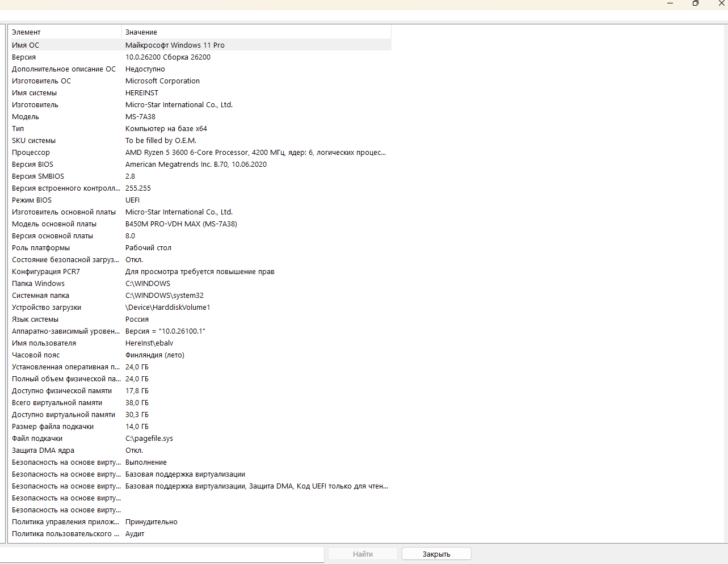Select the Версия BIOS row
728x564 pixels.
200,164
